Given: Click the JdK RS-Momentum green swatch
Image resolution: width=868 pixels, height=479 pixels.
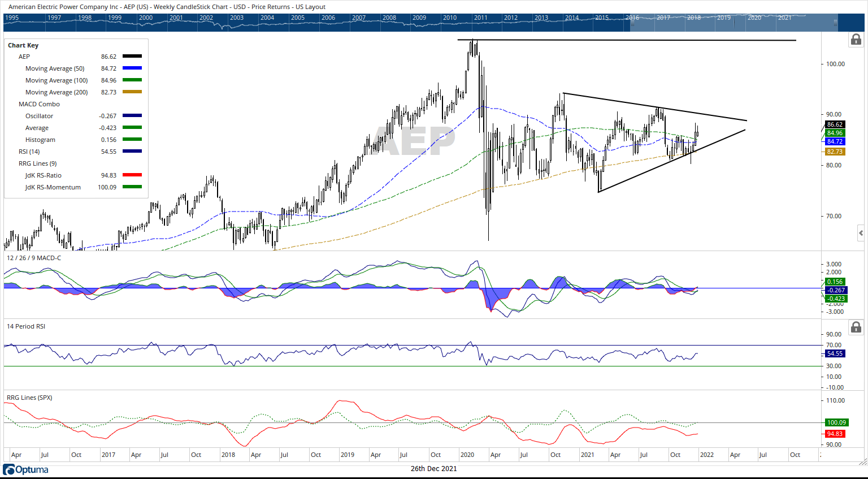Looking at the screenshot, I should coord(132,187).
